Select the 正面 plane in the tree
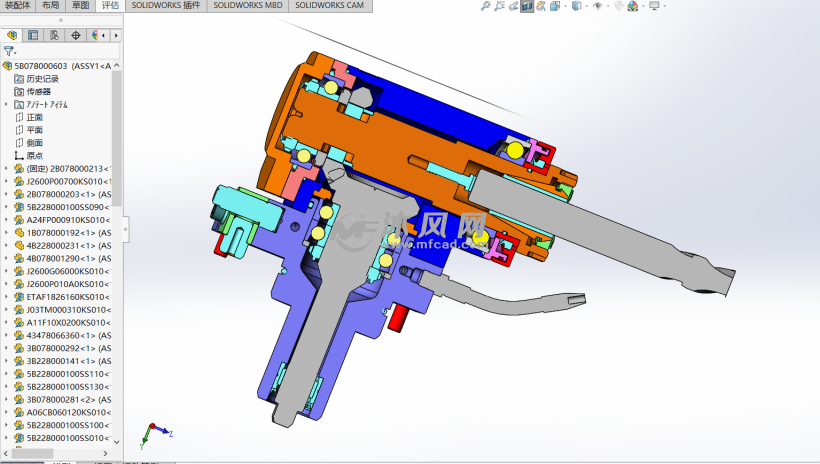This screenshot has height=464, width=820. pyautogui.click(x=34, y=117)
